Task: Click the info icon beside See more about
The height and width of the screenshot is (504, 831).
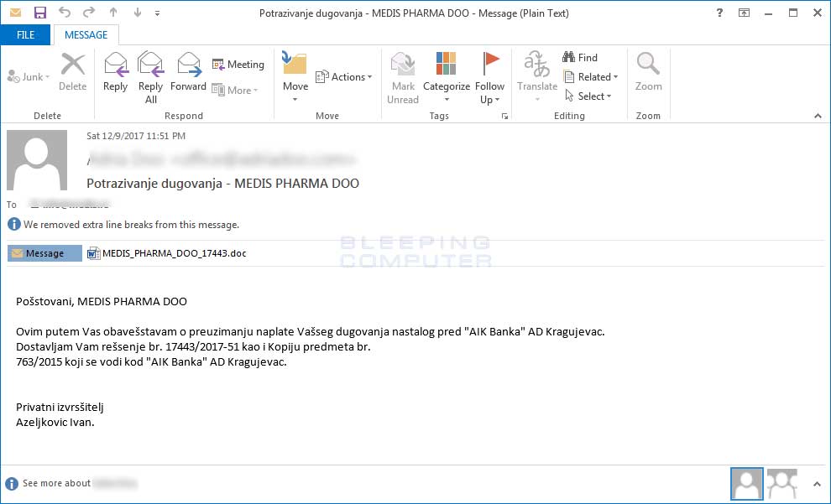Action: pos(11,483)
